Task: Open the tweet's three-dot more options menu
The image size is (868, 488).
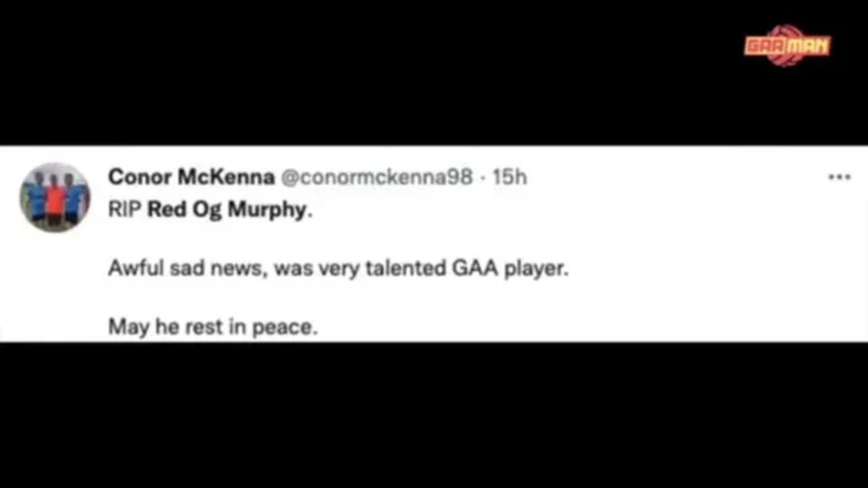Action: pyautogui.click(x=839, y=178)
